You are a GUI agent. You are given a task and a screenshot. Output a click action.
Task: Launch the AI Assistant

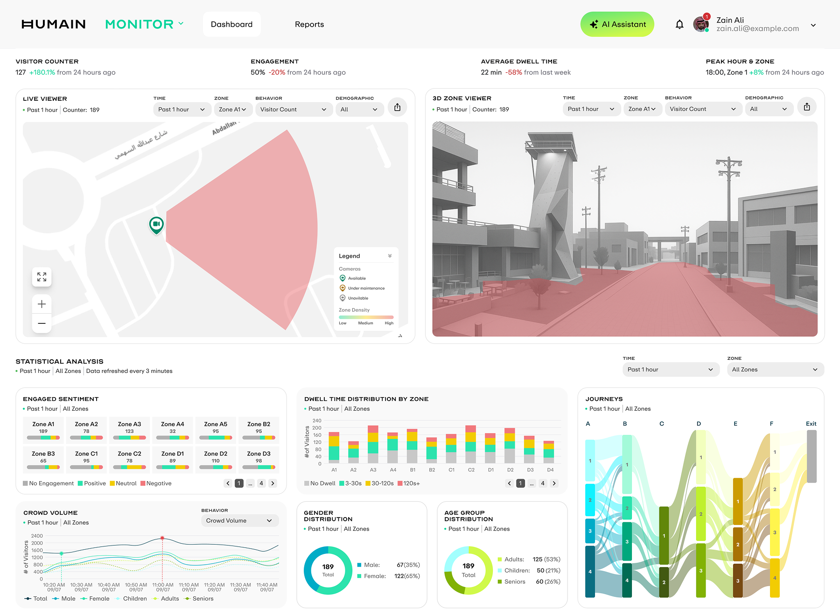[617, 24]
